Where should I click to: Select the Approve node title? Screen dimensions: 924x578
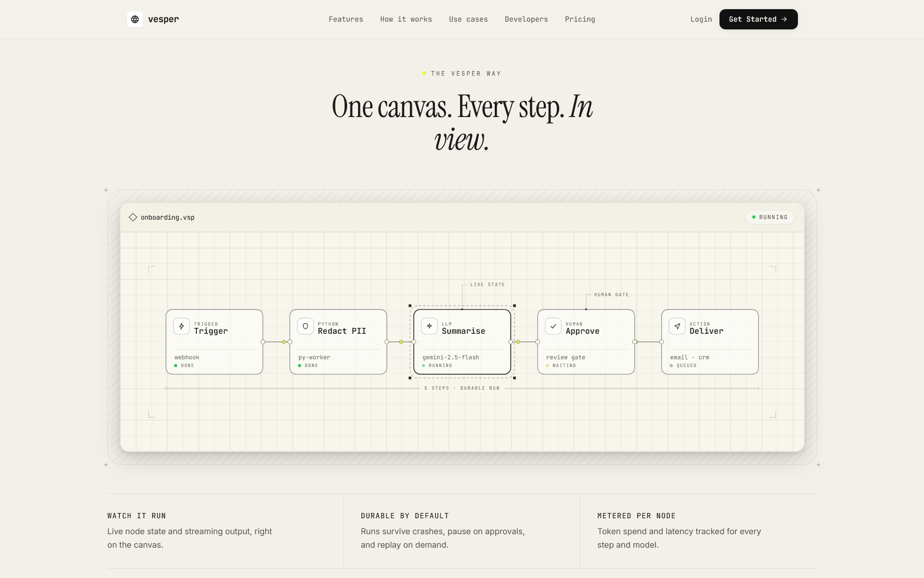coord(582,331)
